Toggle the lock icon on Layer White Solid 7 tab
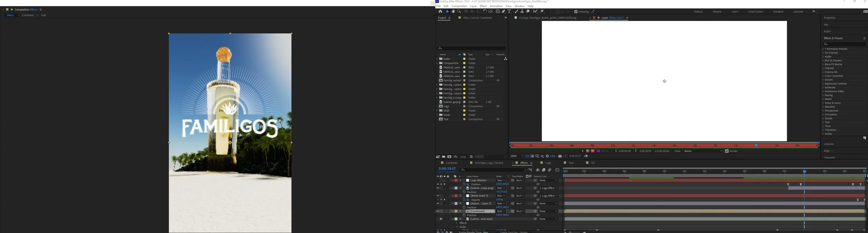This screenshot has width=868, height=233. click(598, 18)
